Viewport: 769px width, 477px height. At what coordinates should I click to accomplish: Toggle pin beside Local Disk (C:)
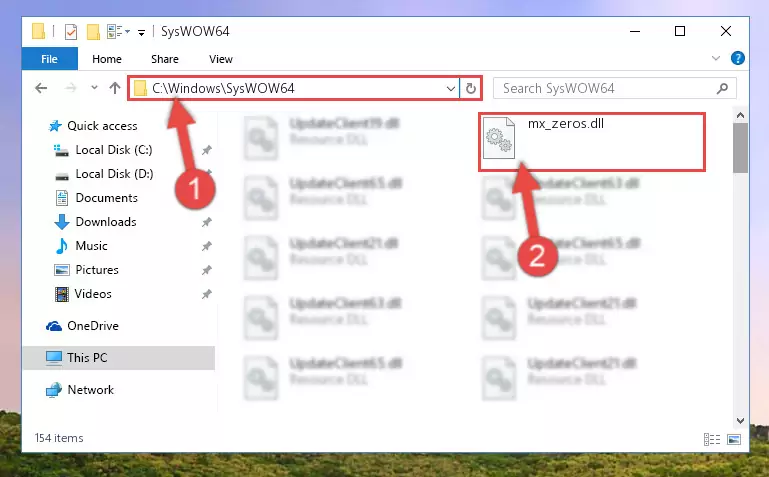tap(206, 150)
